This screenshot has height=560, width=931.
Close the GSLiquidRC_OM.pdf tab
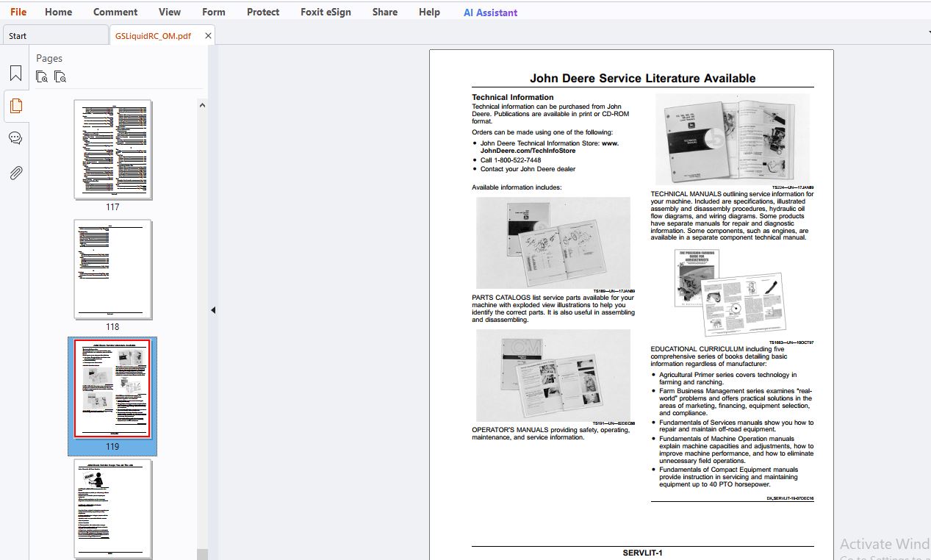tap(208, 35)
